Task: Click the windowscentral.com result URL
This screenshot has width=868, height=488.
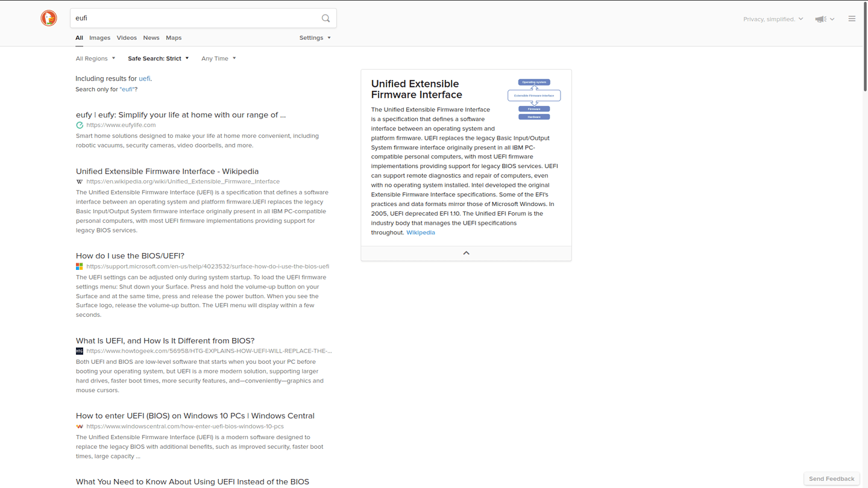Action: [x=185, y=426]
